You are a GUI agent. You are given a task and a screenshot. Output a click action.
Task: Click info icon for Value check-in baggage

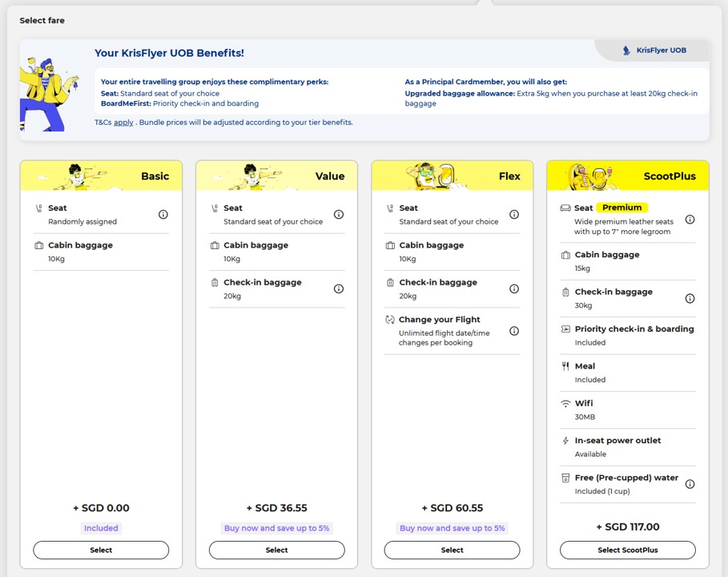tap(339, 289)
